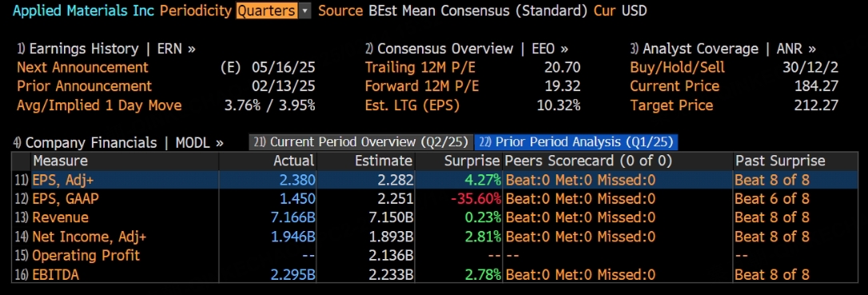Click the Revenue measure row

[435, 217]
